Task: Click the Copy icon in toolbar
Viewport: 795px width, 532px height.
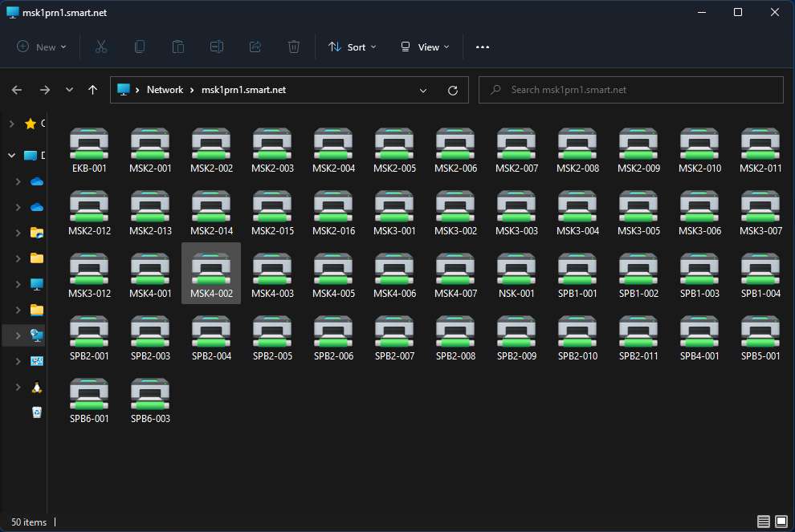Action: [x=140, y=47]
